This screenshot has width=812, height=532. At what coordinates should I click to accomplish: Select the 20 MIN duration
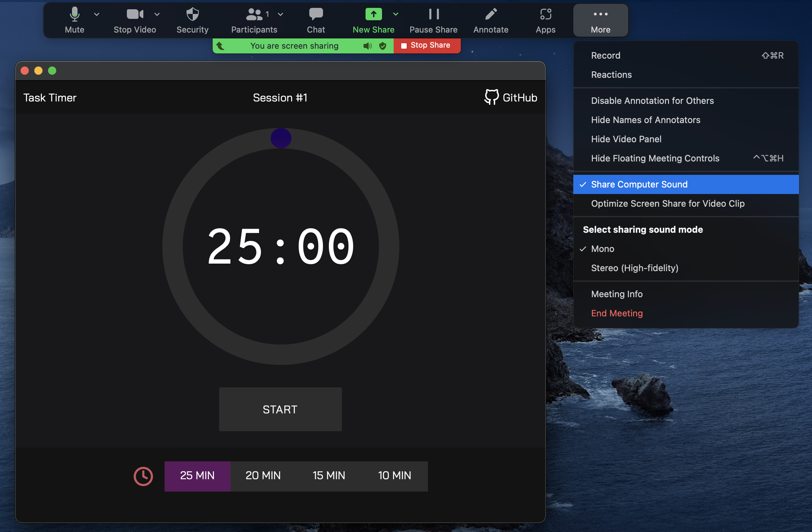[x=263, y=476]
